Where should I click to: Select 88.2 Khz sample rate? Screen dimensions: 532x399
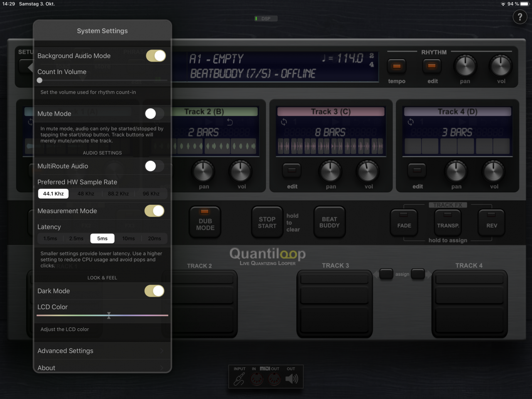(x=118, y=193)
